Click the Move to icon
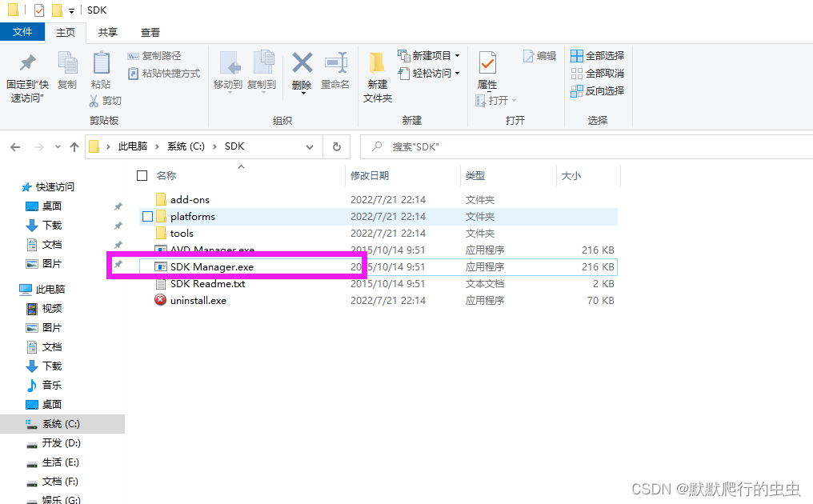Image resolution: width=813 pixels, height=504 pixels. (x=229, y=63)
